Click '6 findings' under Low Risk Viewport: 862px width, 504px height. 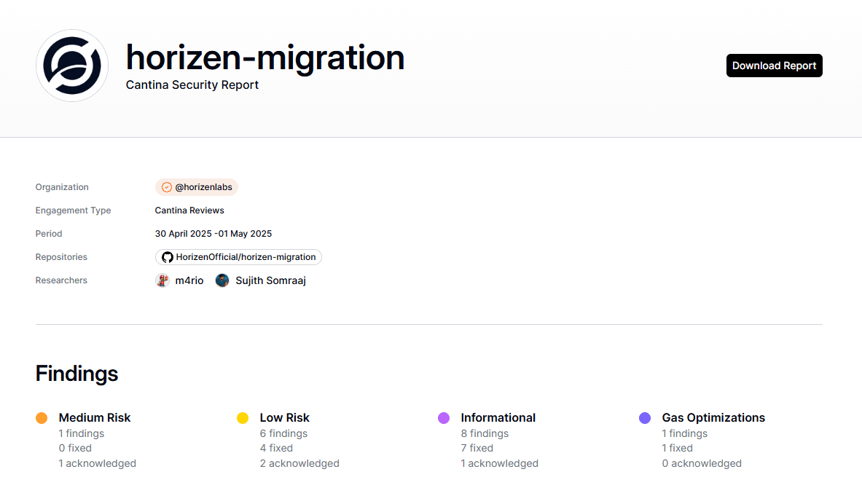coord(283,433)
